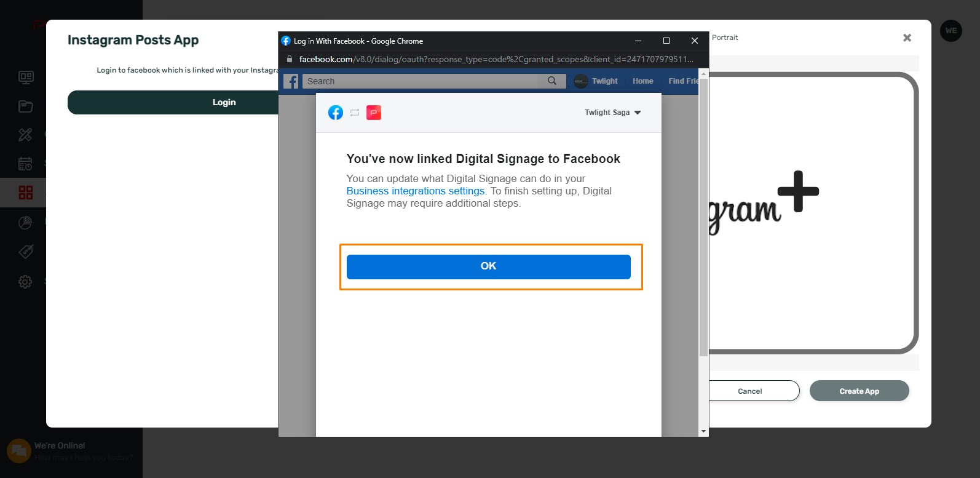Open the tag label sidebar icon
This screenshot has width=980, height=478.
(25, 252)
